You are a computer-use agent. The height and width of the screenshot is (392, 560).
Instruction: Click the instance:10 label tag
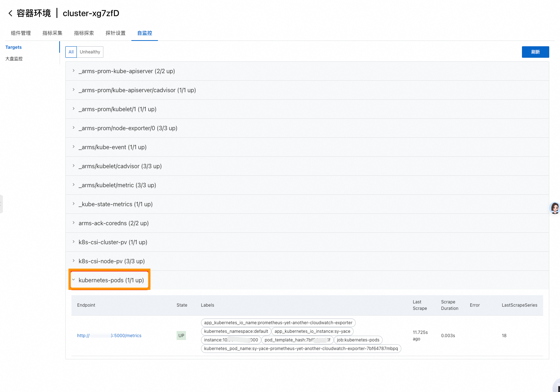[x=231, y=340]
